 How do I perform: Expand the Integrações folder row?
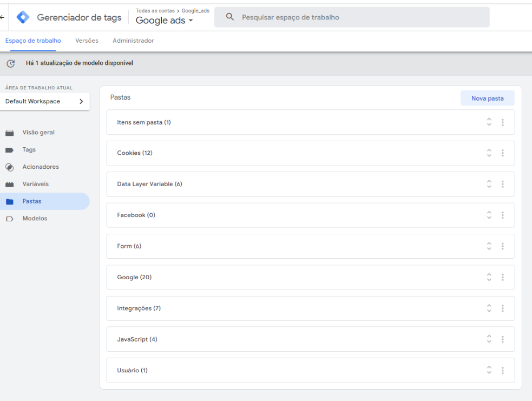click(489, 308)
